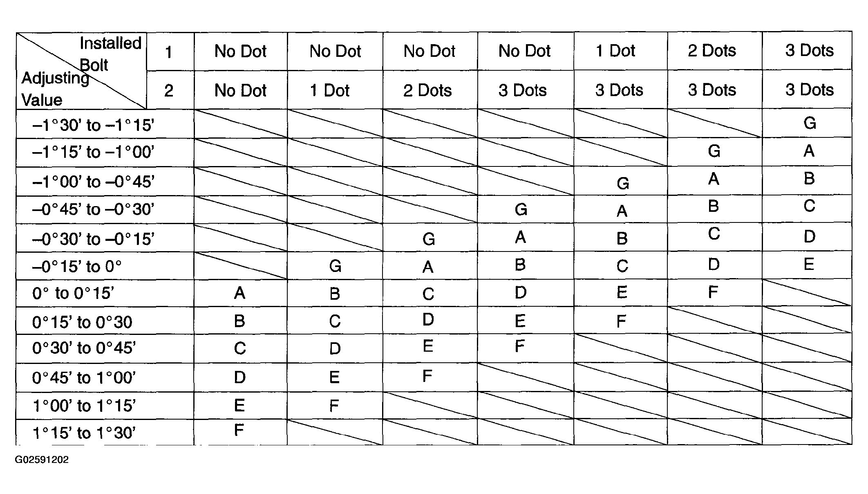
Task: Select the A in the "0° to 0°15'" row
Action: point(239,293)
